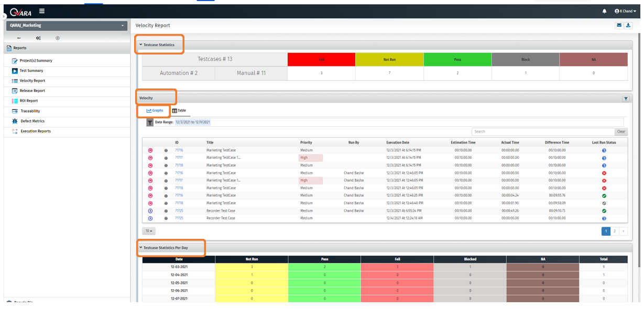Open ID 71725 in the 6:55:34 AM row
The width and height of the screenshot is (644, 309).
[x=179, y=211]
